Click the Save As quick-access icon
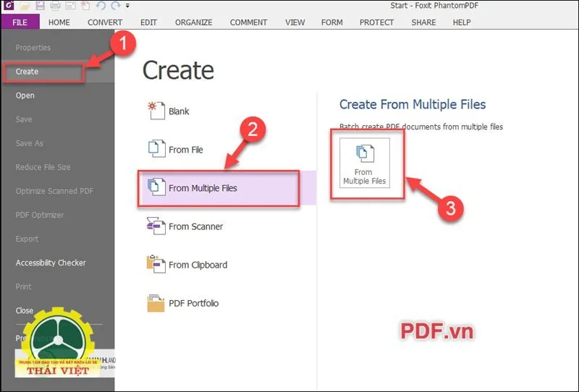Viewport: 579px width, 392px height. click(70, 6)
